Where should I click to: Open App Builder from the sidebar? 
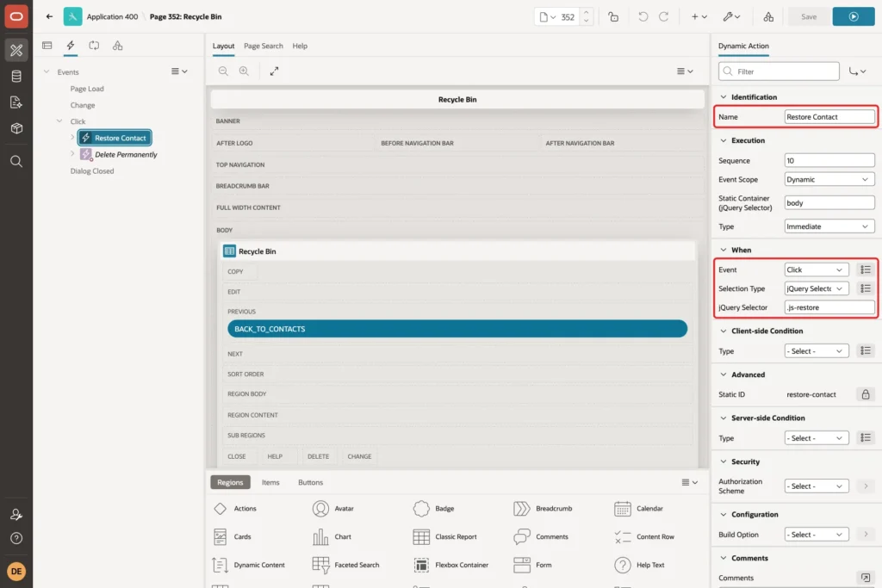coord(16,50)
